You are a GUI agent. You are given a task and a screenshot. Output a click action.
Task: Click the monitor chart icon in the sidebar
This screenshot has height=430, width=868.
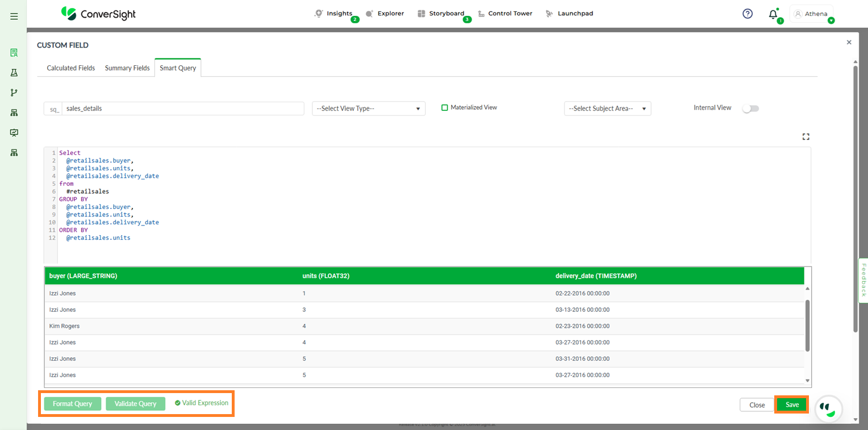[14, 132]
